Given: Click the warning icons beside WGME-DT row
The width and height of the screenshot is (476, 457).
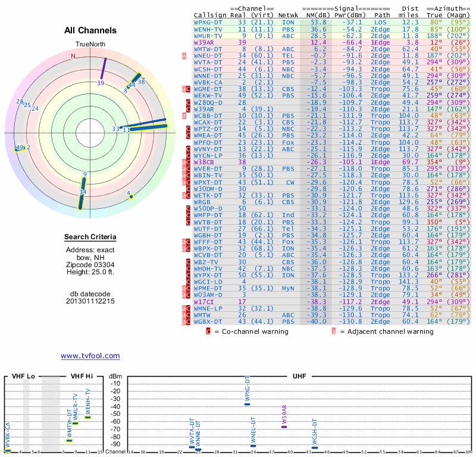Looking at the screenshot, I should (x=186, y=89).
